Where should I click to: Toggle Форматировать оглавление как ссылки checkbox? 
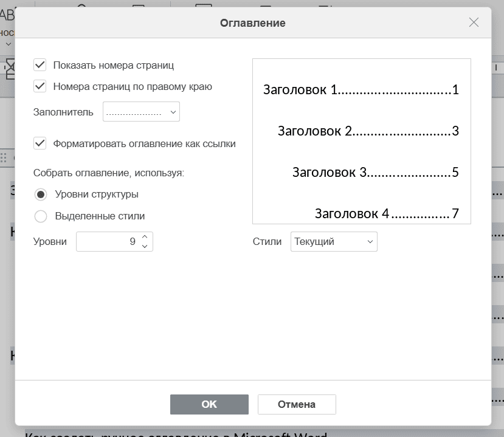pyautogui.click(x=40, y=143)
